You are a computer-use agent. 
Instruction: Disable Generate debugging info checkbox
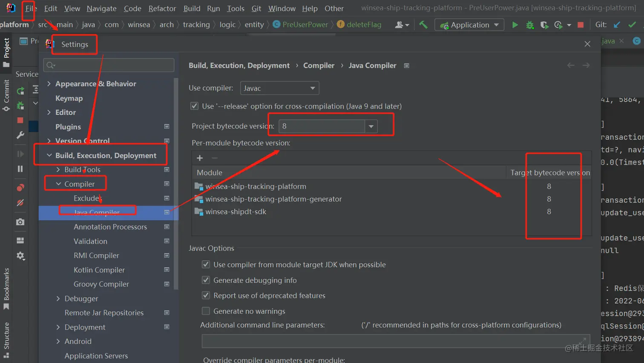(x=206, y=280)
